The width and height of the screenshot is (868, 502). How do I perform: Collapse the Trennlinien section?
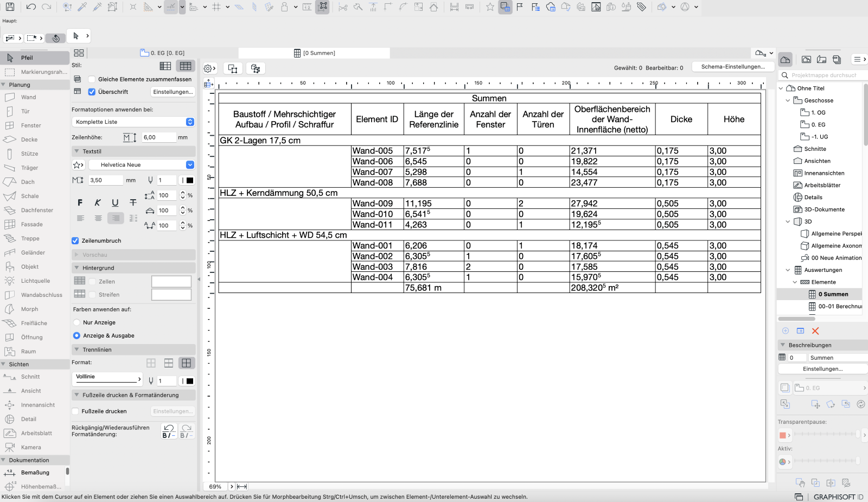(x=77, y=350)
